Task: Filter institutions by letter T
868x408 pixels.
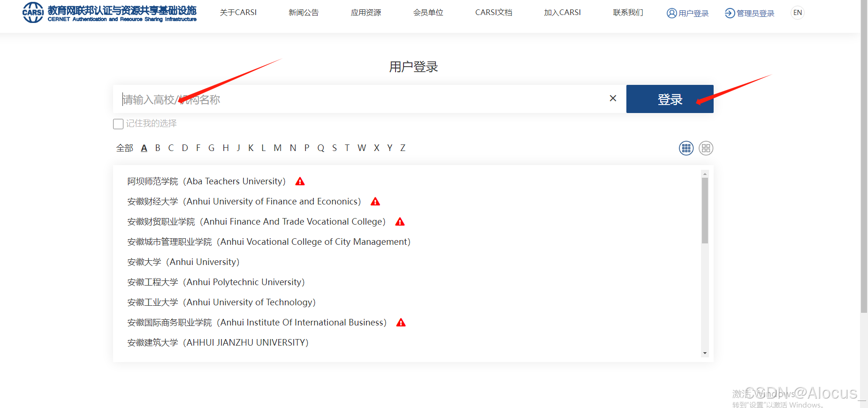Action: [347, 148]
